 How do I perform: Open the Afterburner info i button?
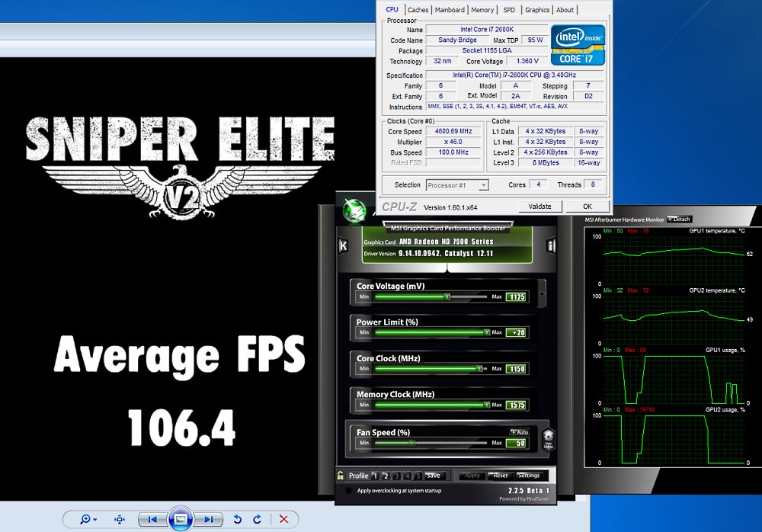(x=551, y=245)
